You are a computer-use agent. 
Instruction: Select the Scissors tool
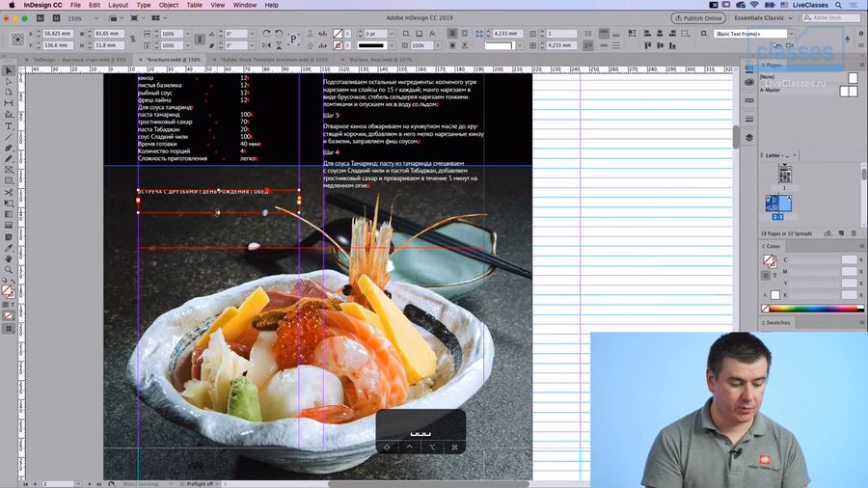[9, 192]
